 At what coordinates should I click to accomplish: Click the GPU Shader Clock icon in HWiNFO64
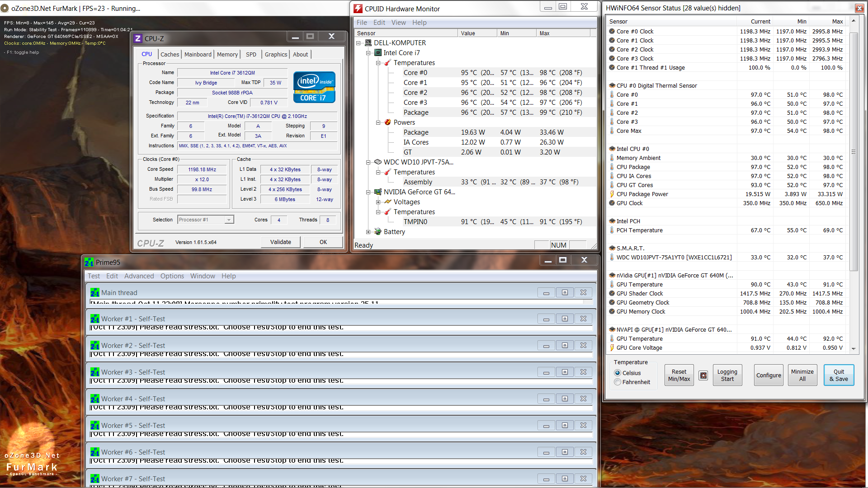tap(612, 294)
